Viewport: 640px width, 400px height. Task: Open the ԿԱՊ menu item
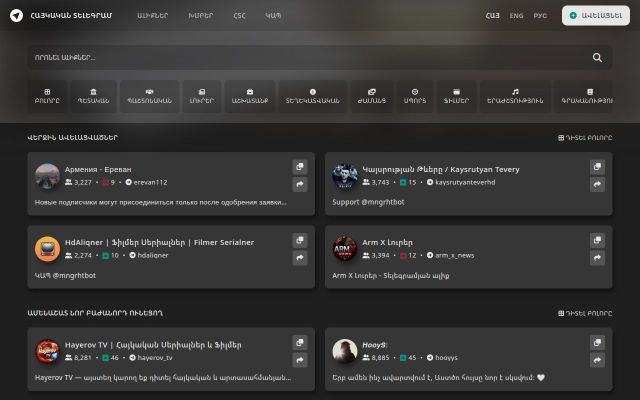click(x=273, y=16)
